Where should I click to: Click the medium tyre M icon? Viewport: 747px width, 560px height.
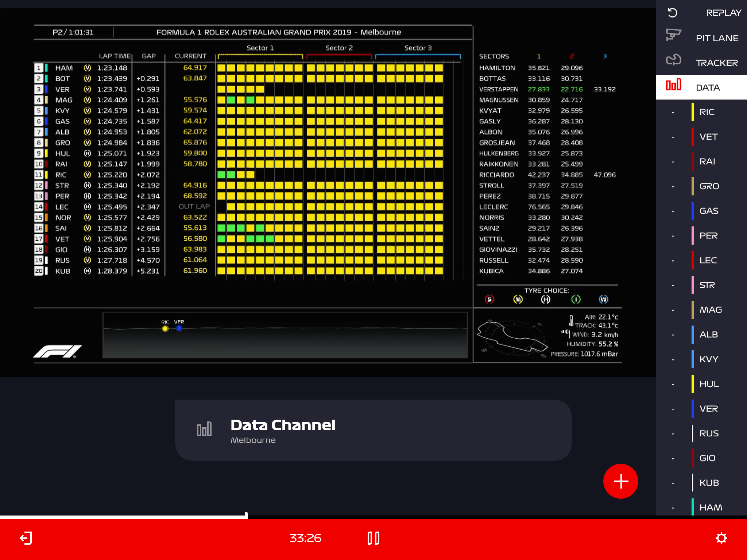pyautogui.click(x=518, y=300)
